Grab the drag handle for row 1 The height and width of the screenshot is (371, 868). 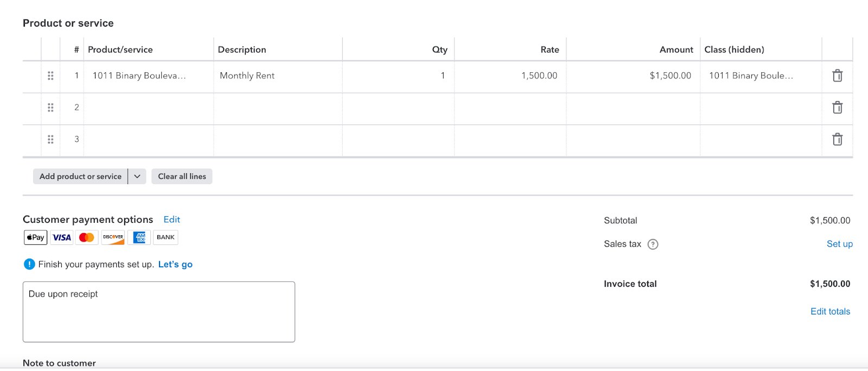point(50,76)
